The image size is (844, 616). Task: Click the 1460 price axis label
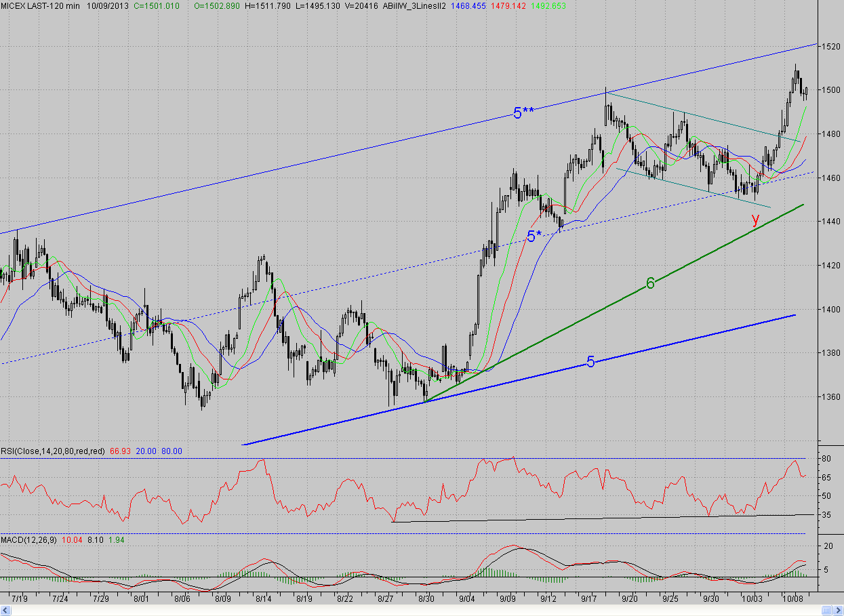(832, 178)
